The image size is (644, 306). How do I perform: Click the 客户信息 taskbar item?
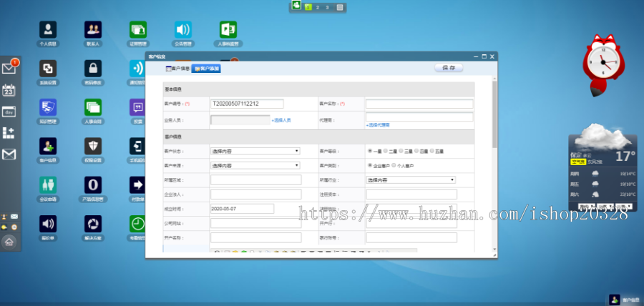625,300
